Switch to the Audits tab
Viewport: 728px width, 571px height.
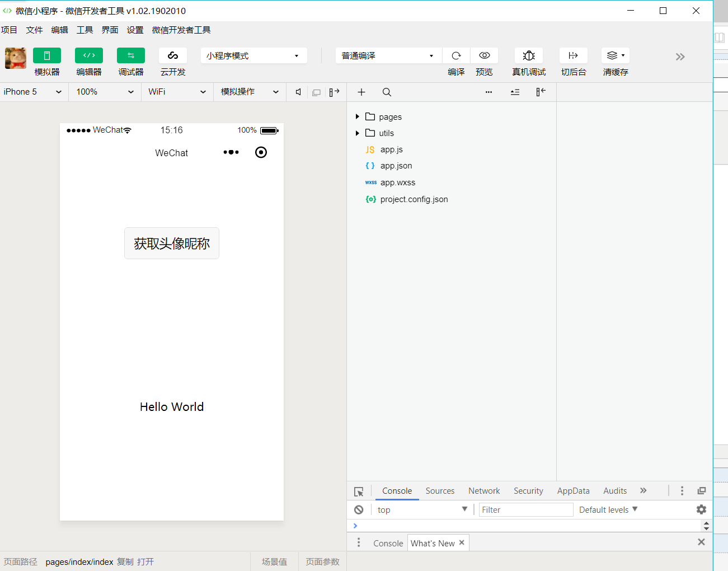click(x=615, y=491)
